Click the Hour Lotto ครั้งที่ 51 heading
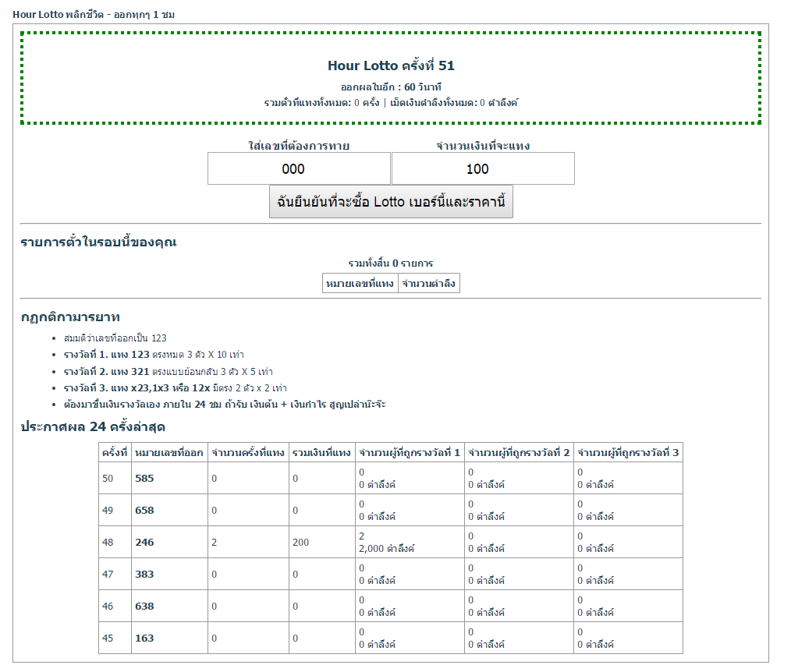This screenshot has height=672, width=791. [x=391, y=65]
